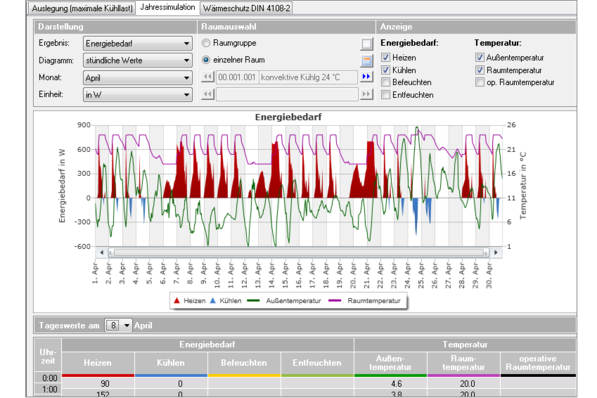Click the 15. Apr date label on axis
597x398 pixels.
285,275
